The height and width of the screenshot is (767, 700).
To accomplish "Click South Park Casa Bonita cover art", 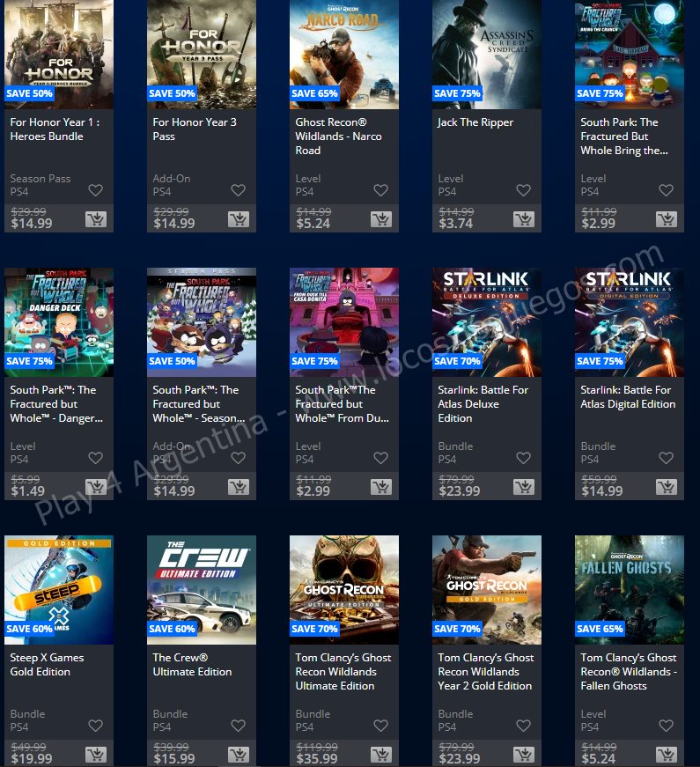I will click(x=344, y=321).
